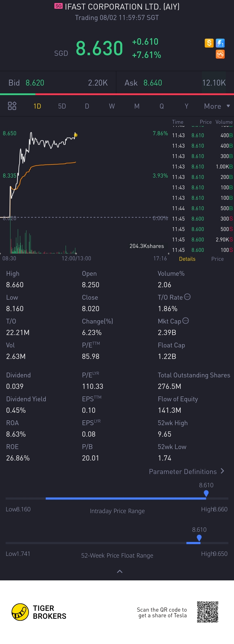
Task: Open the More chart periods dropdown
Action: pyautogui.click(x=217, y=106)
